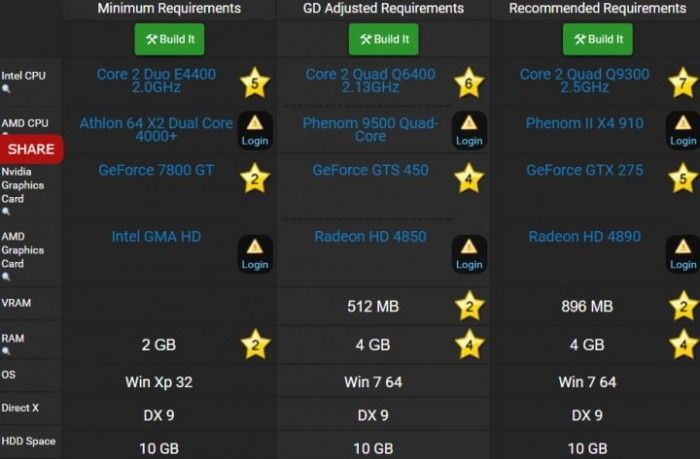Click star rating 5 beside Core 2 Duo E4400
The height and width of the screenshot is (459, 700).
point(255,83)
